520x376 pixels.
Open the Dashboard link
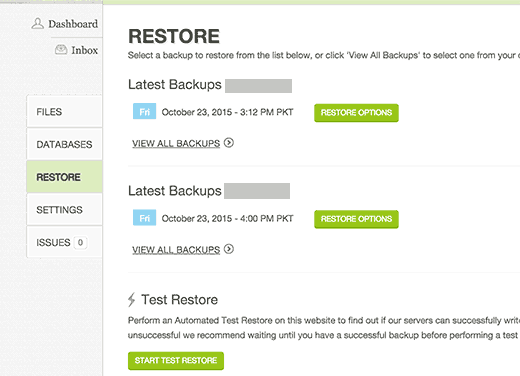73,24
